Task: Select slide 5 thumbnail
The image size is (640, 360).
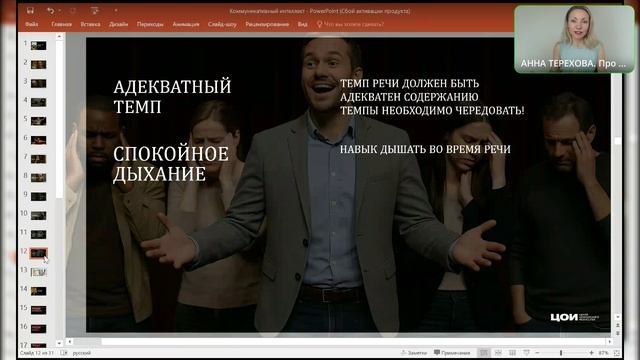Action: click(38, 121)
